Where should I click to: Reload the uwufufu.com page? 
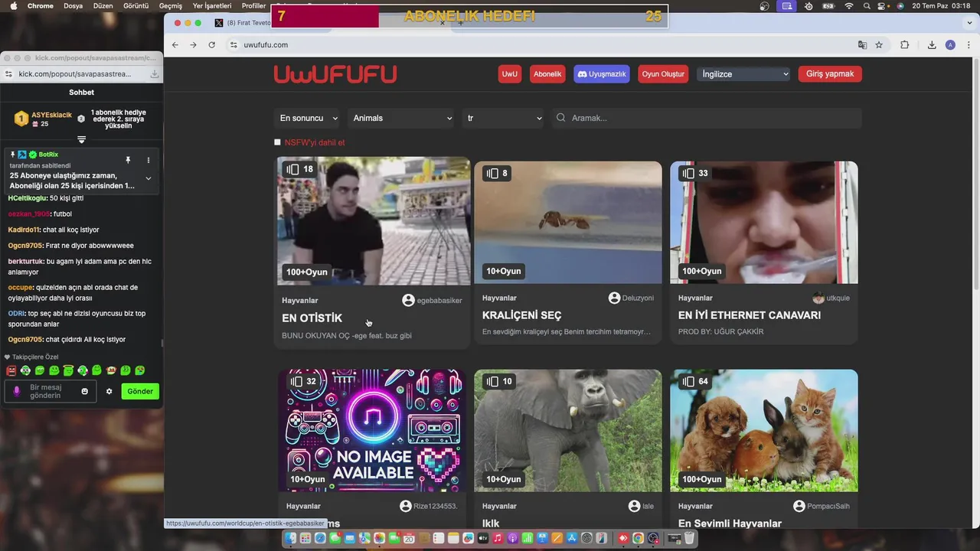tap(212, 45)
